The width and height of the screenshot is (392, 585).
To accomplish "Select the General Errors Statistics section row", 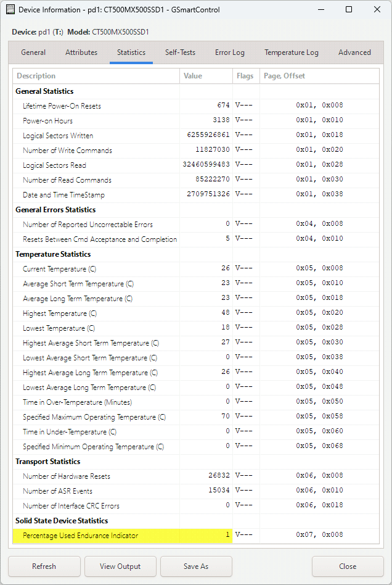I will (x=196, y=210).
